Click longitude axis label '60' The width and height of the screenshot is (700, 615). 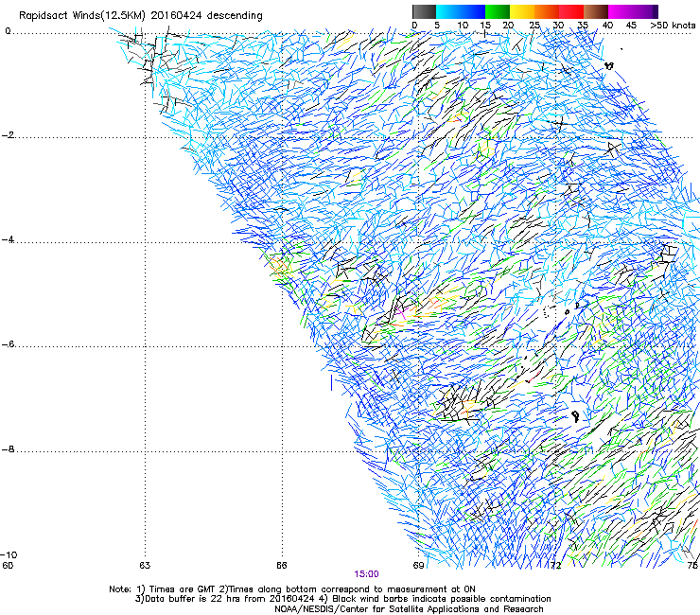8,566
